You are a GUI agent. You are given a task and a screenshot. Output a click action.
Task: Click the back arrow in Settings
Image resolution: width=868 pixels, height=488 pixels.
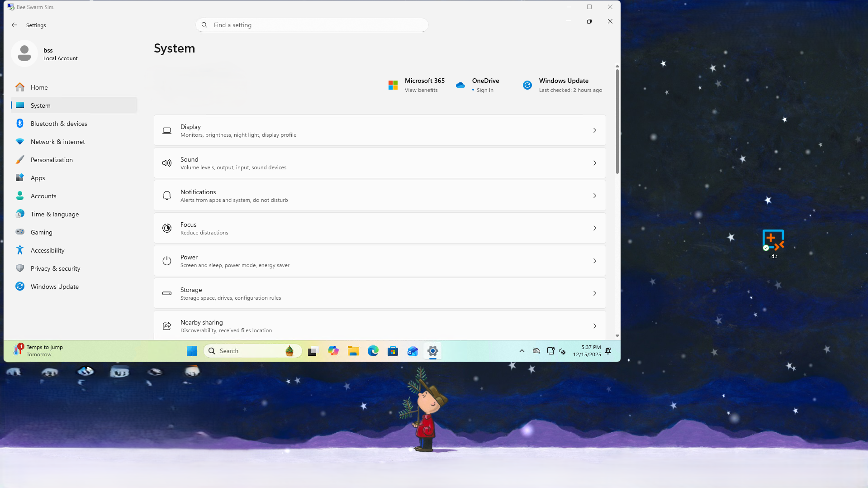tap(14, 25)
